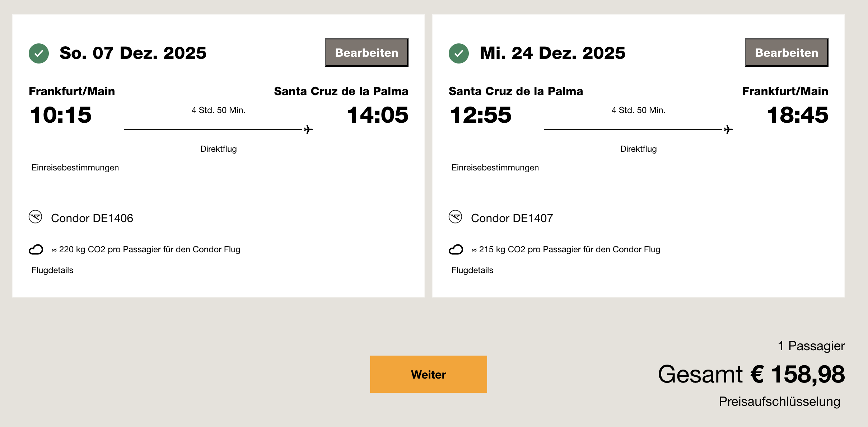The image size is (868, 427).
Task: Click the Condor DE1407 flight number text
Action: pyautogui.click(x=512, y=218)
